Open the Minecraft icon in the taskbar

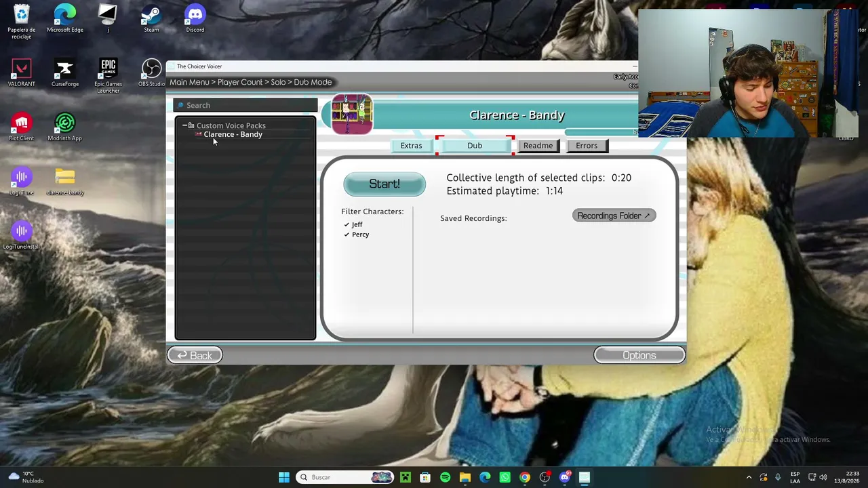(x=406, y=477)
